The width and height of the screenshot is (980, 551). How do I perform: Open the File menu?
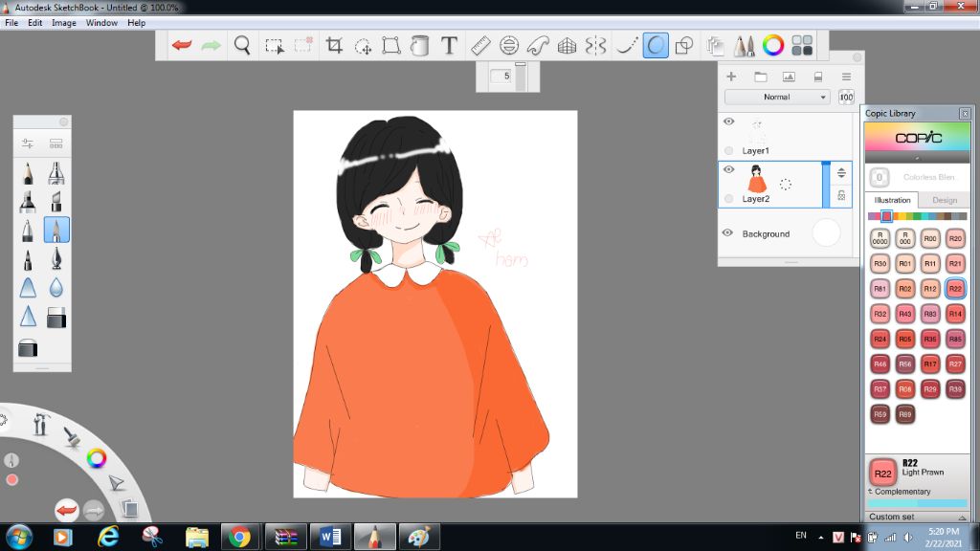tap(11, 23)
